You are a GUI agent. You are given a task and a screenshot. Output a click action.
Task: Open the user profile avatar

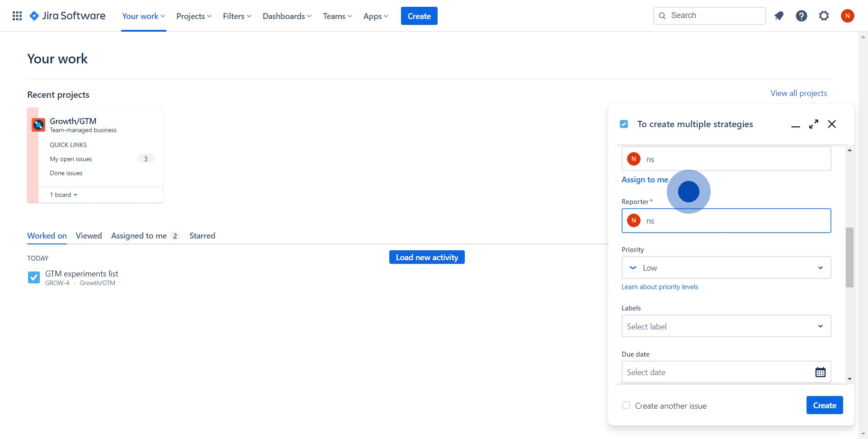[x=848, y=16]
